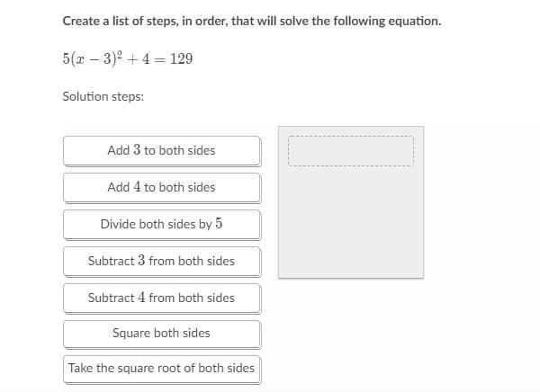The image size is (540, 392).
Task: Click the dashed empty step slot
Action: coord(351,151)
